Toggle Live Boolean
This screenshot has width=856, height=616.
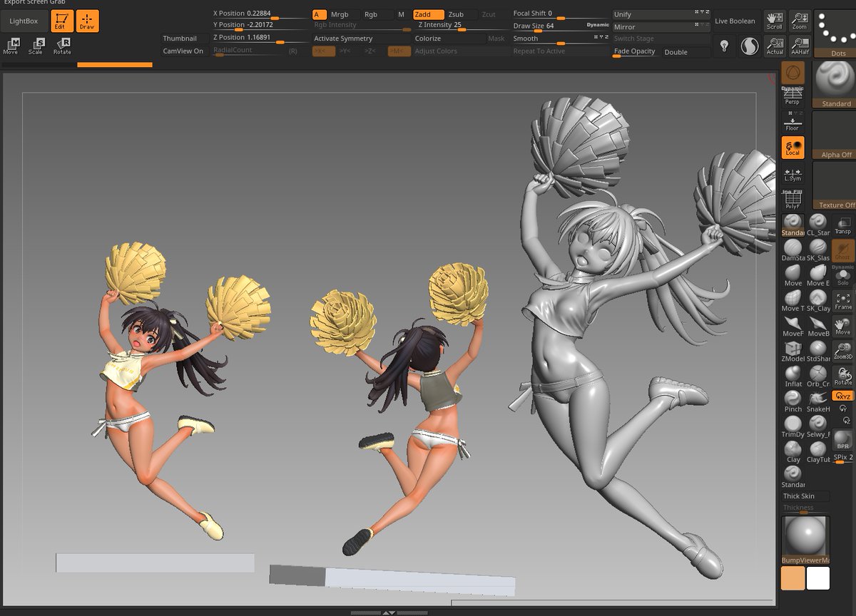coord(735,21)
